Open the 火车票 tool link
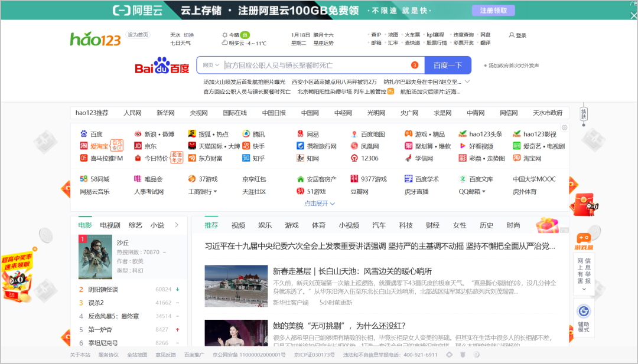 click(412, 35)
